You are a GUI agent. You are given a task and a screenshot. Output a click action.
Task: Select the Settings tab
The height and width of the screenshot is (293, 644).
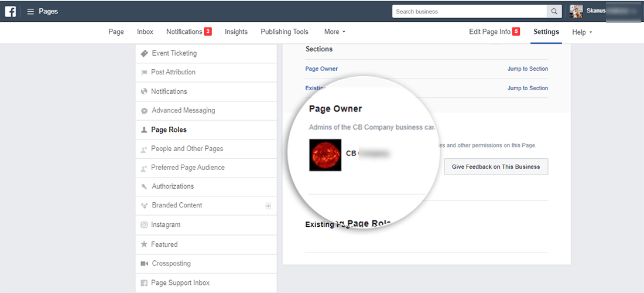click(546, 32)
